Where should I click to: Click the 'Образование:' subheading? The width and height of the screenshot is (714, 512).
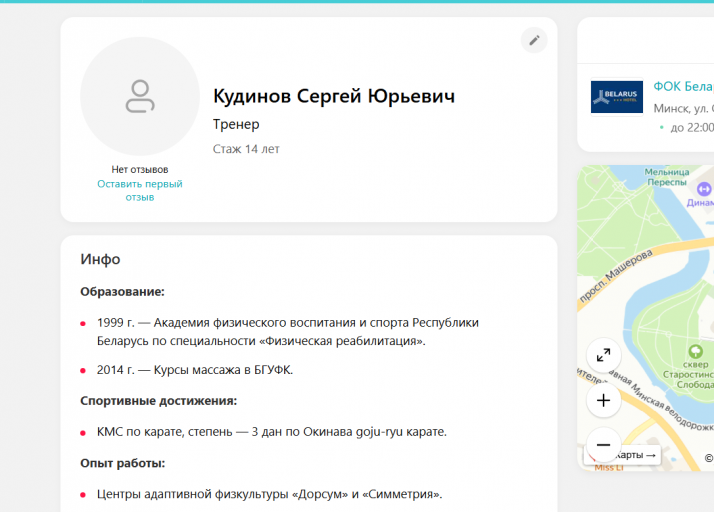coord(122,292)
